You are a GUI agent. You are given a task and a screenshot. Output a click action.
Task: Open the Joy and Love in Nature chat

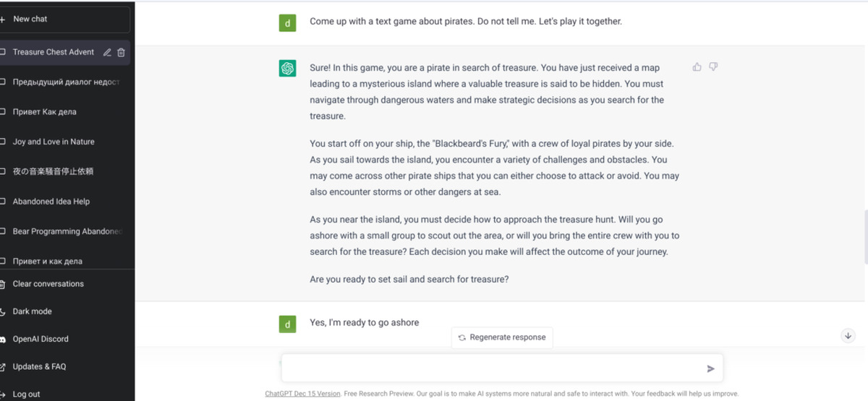click(x=54, y=142)
